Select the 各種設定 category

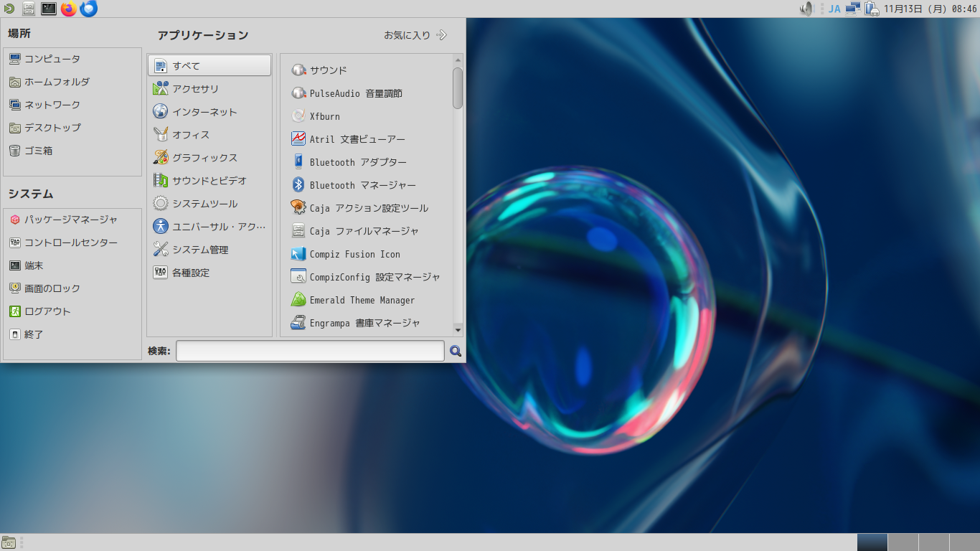[x=209, y=273]
